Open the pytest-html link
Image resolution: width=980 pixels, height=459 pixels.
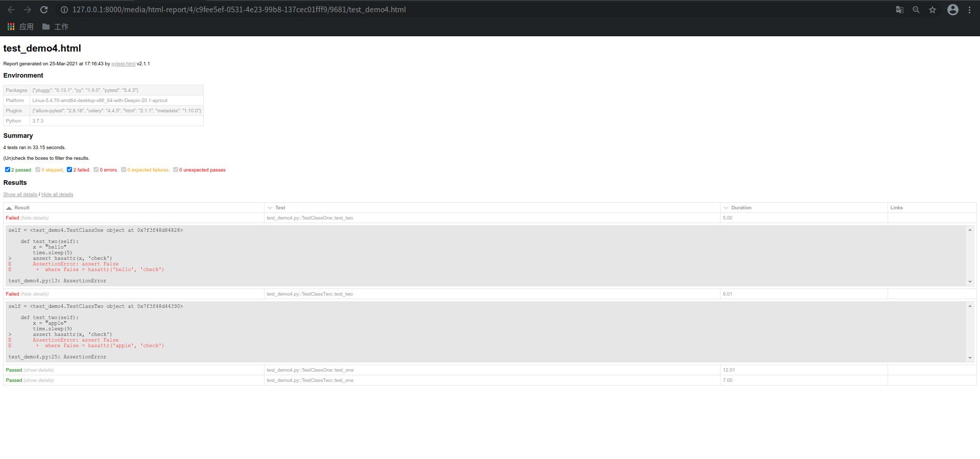123,64
